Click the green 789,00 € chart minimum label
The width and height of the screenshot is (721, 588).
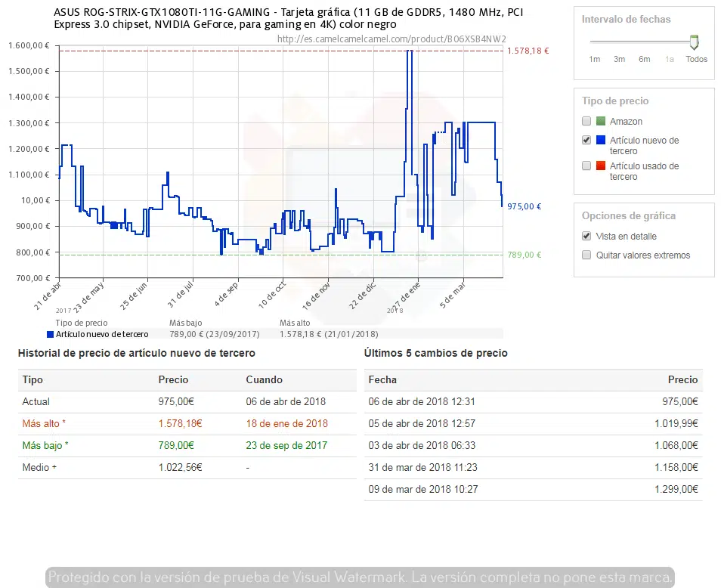525,255
